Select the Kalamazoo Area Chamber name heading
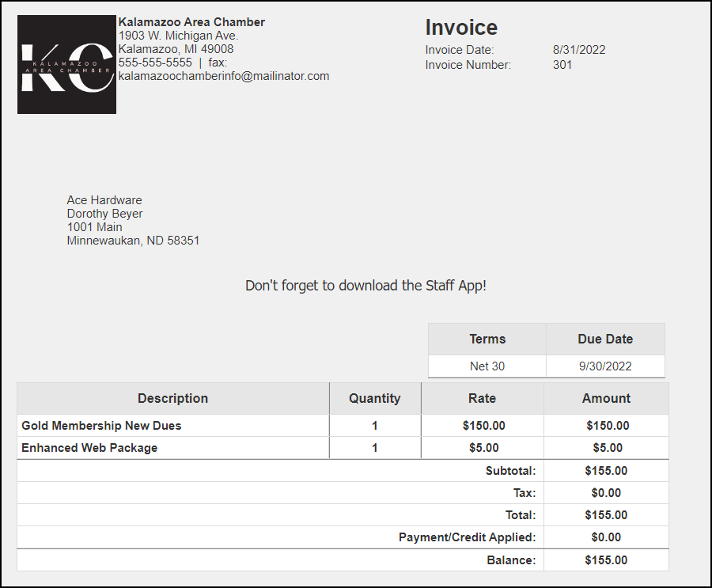712x588 pixels. (x=191, y=22)
